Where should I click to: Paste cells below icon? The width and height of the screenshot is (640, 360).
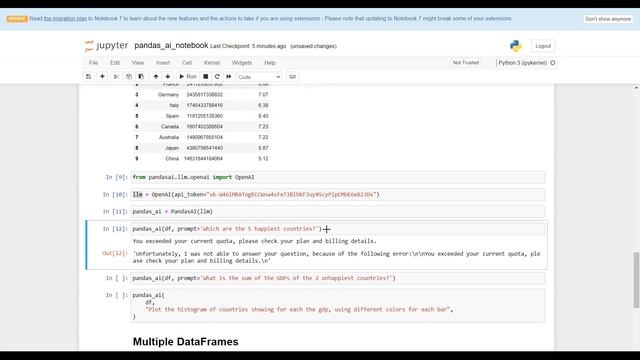(141, 77)
